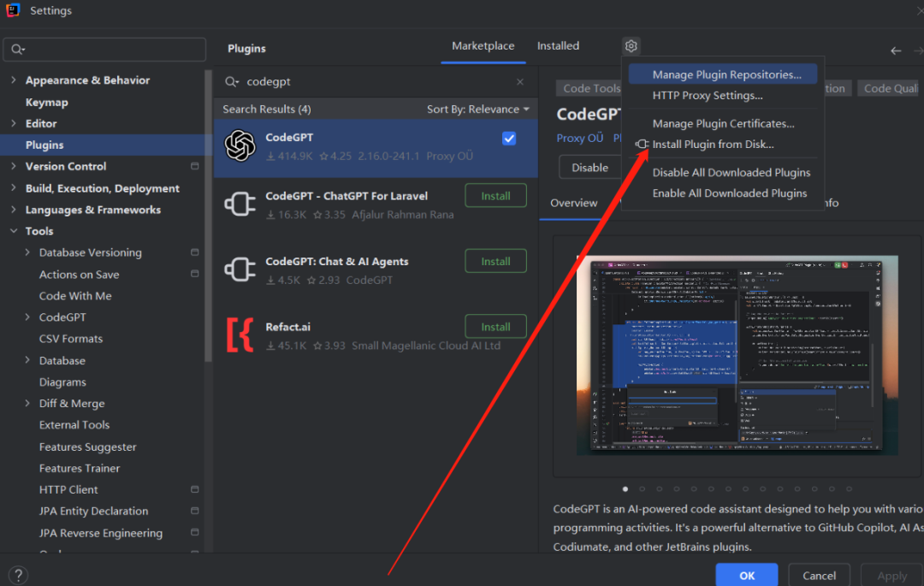
Task: Expand the Database Versioning node
Action: click(27, 252)
